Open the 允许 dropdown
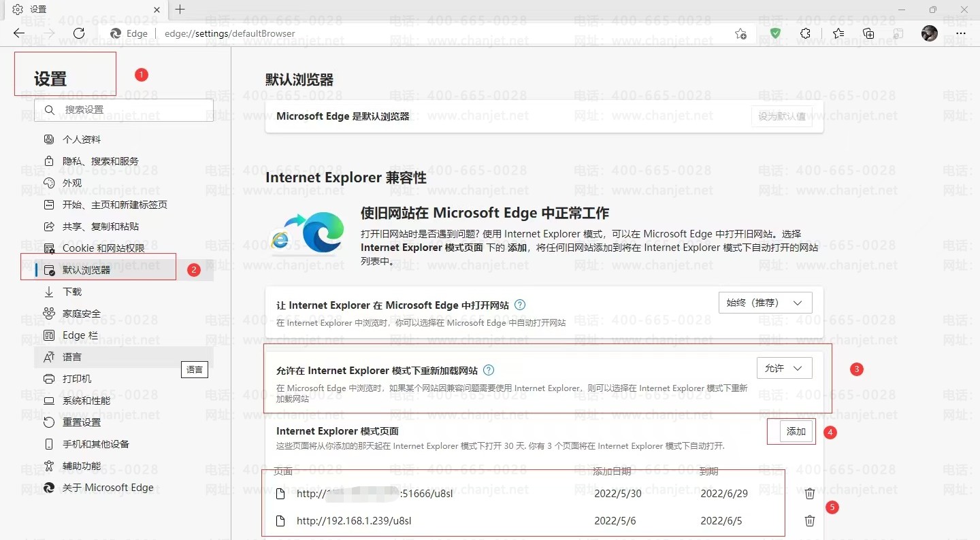Viewport: 980px width, 540px height. (785, 368)
